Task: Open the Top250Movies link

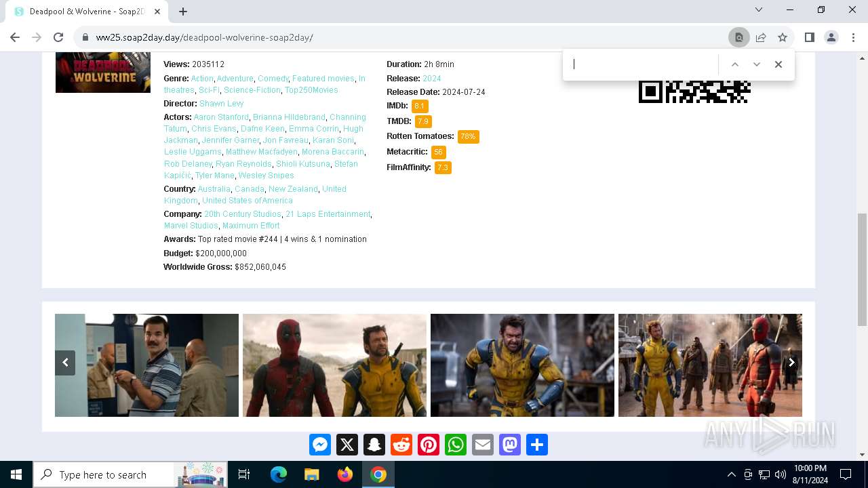Action: click(311, 90)
